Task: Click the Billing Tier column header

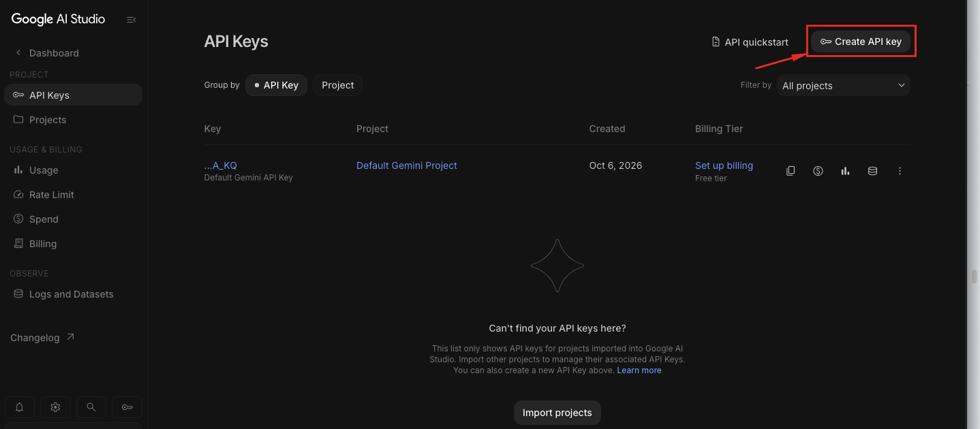Action: 719,129
